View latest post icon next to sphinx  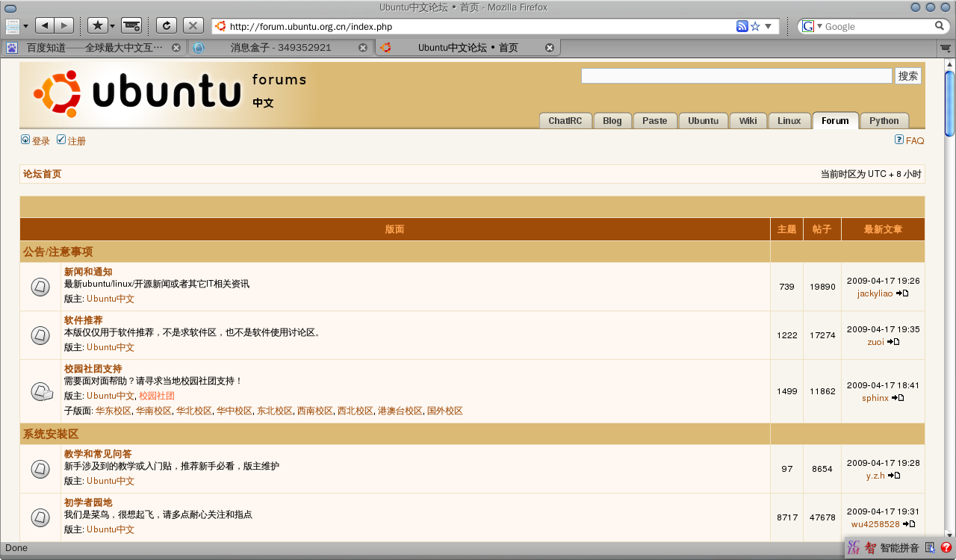[898, 398]
